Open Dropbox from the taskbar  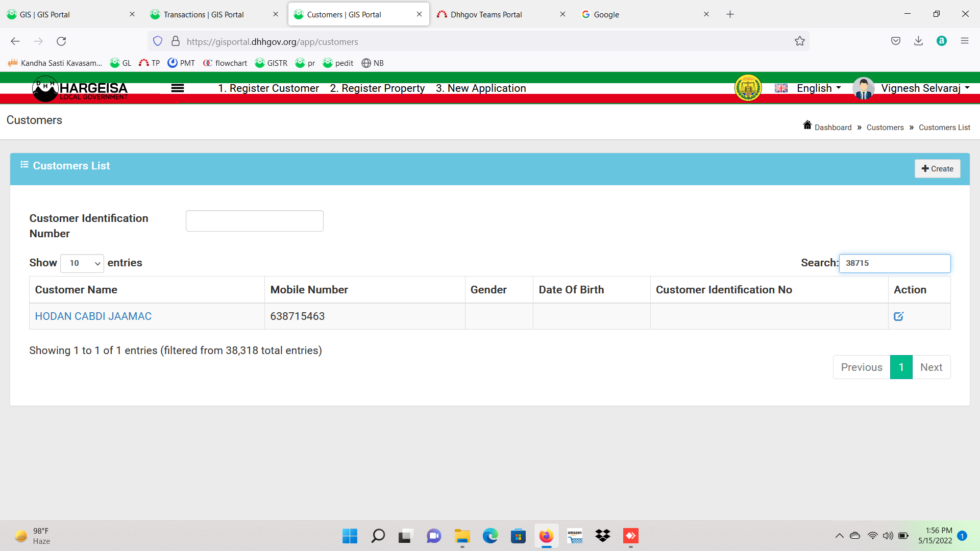[602, 536]
